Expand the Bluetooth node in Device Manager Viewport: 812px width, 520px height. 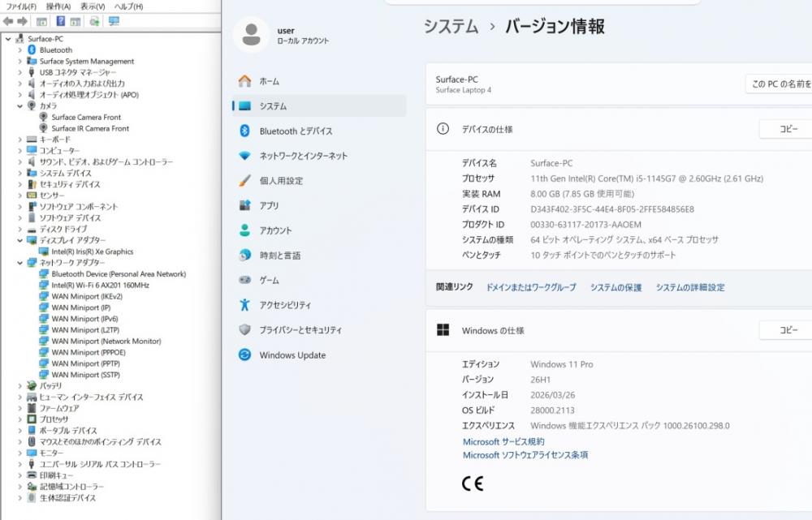[x=19, y=49]
